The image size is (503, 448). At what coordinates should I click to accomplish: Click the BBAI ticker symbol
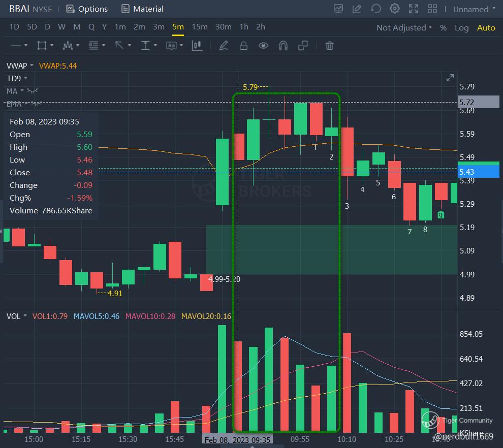(19, 9)
